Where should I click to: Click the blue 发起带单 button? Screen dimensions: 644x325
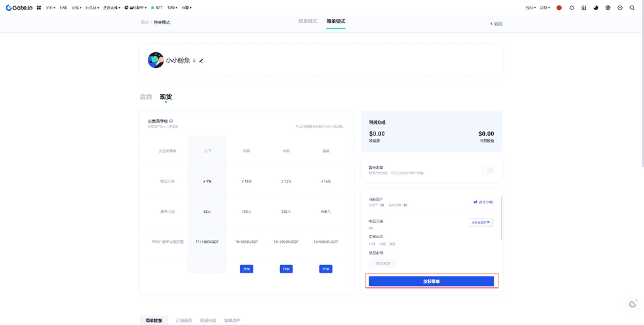(431, 282)
